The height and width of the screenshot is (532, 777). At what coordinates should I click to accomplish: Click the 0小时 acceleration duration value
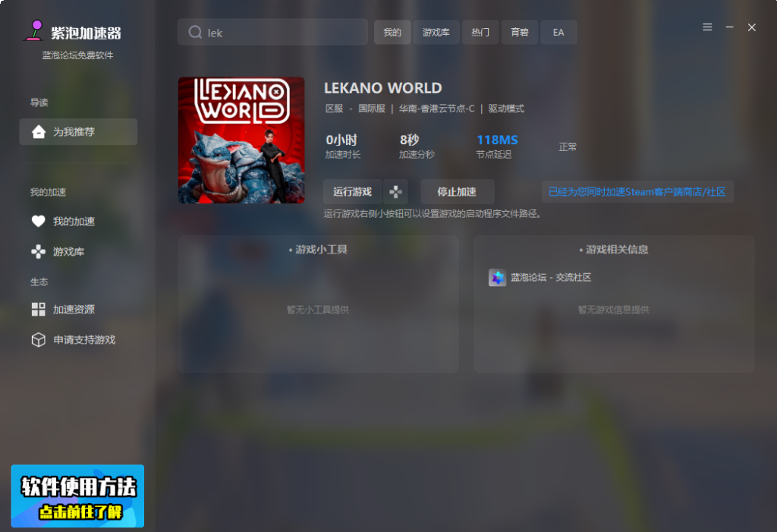tap(341, 140)
